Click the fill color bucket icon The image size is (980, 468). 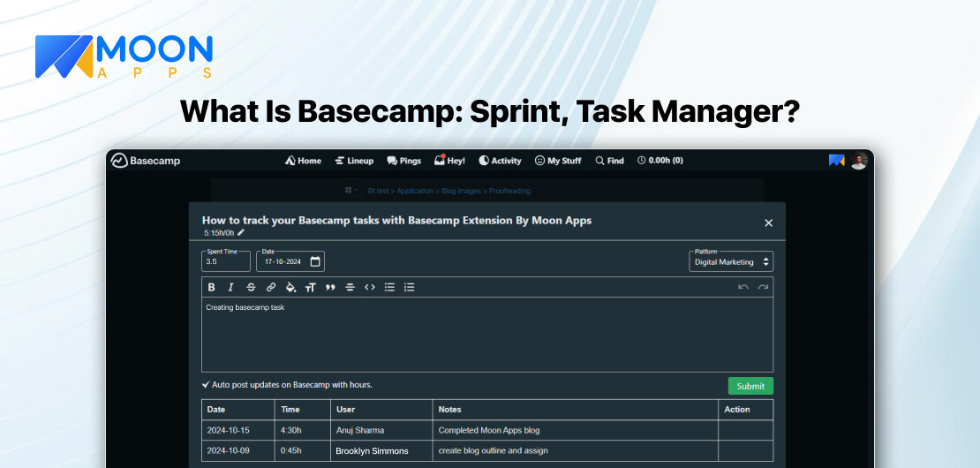pyautogui.click(x=290, y=288)
